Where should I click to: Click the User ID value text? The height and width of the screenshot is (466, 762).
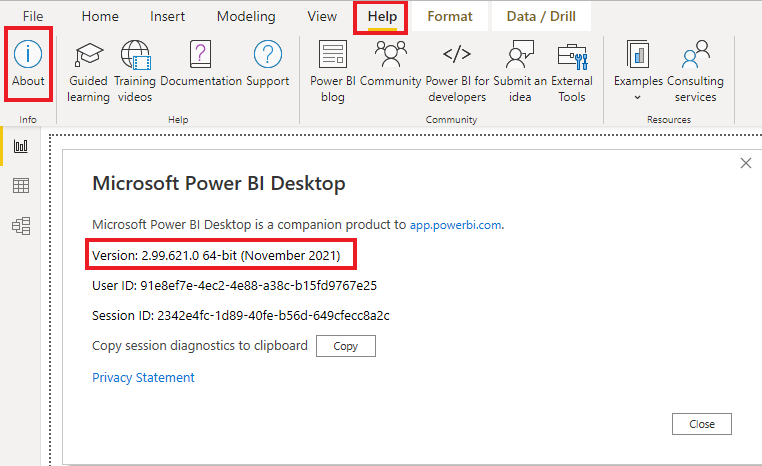pos(259,286)
